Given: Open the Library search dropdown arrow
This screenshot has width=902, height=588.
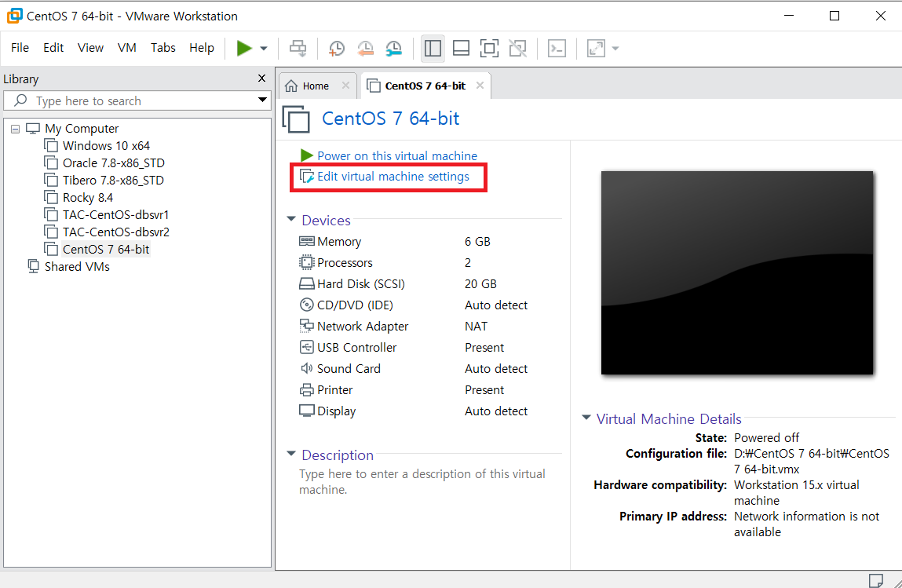Looking at the screenshot, I should (x=262, y=100).
